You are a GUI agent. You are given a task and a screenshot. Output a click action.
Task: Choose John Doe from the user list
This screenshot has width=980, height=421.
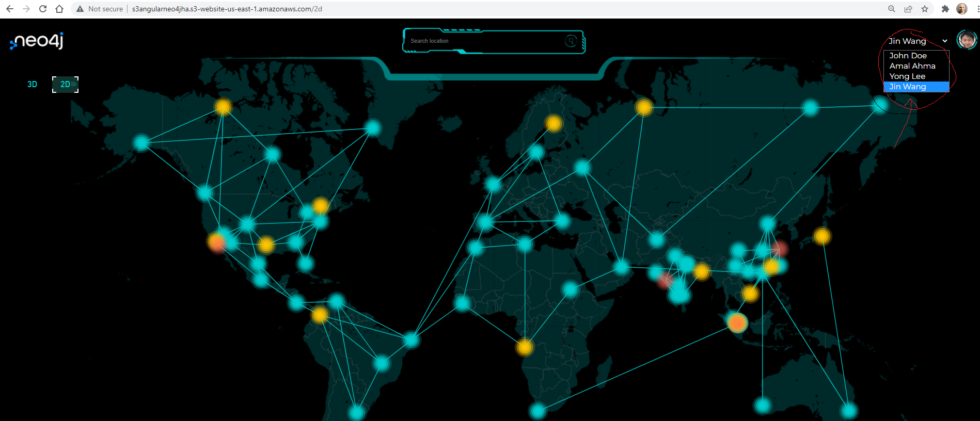(916, 56)
